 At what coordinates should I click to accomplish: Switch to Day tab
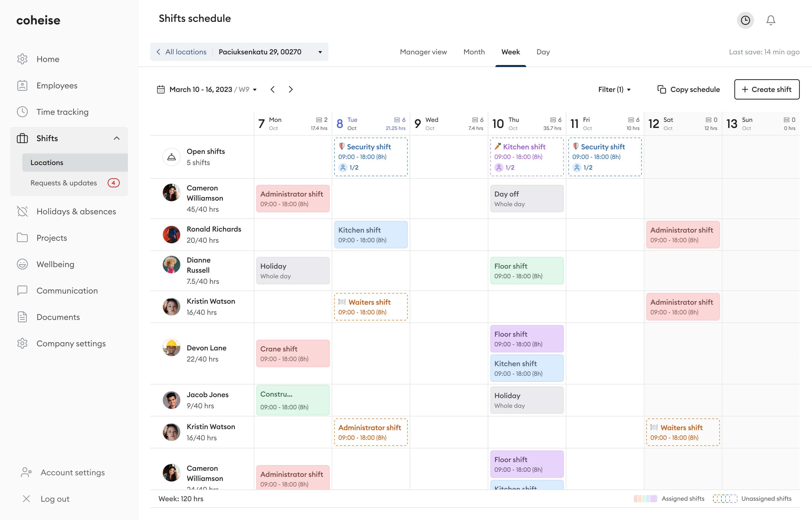pyautogui.click(x=543, y=52)
